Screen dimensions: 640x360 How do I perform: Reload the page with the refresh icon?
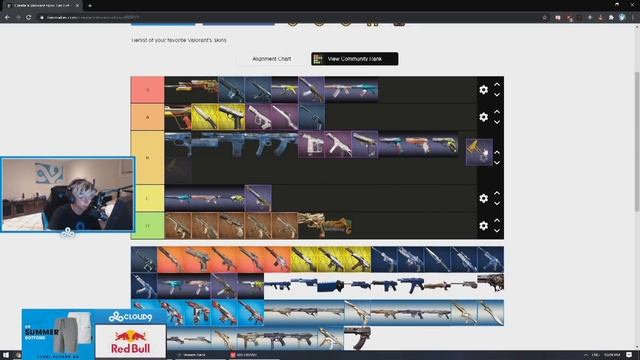[29, 18]
